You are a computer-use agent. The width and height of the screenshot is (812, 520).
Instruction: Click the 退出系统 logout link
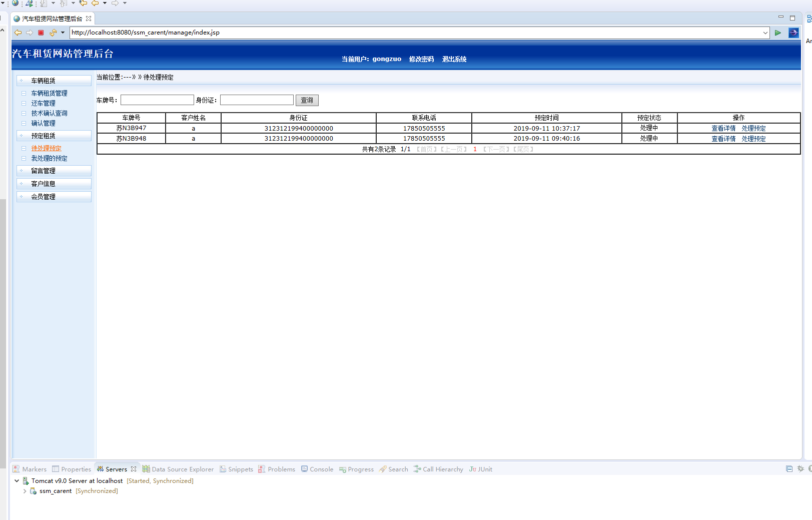pos(454,59)
